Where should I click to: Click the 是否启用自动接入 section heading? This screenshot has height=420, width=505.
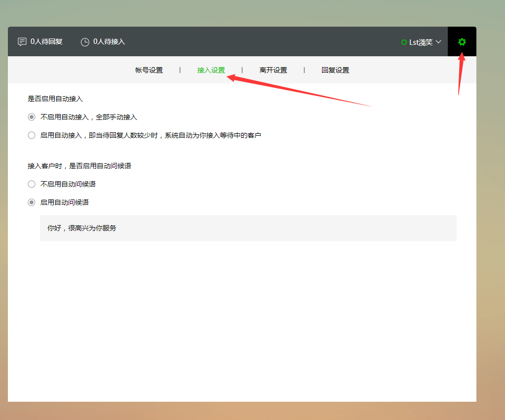pyautogui.click(x=55, y=99)
